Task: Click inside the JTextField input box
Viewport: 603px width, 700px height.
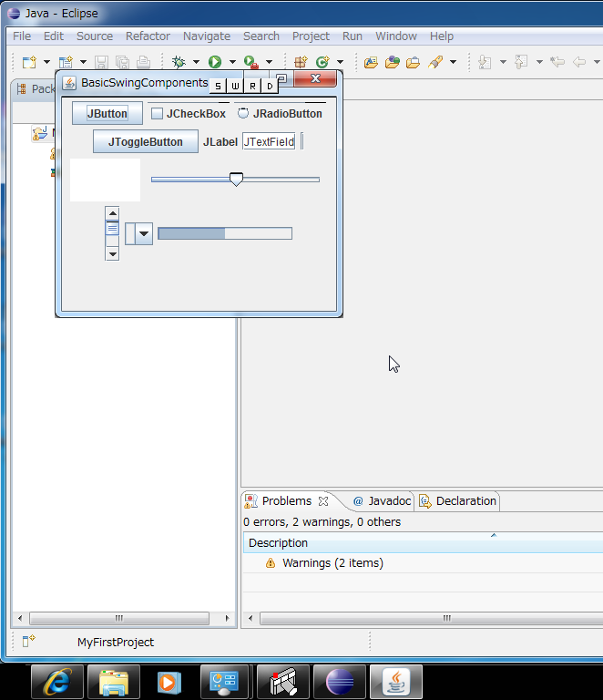Action: click(x=269, y=142)
